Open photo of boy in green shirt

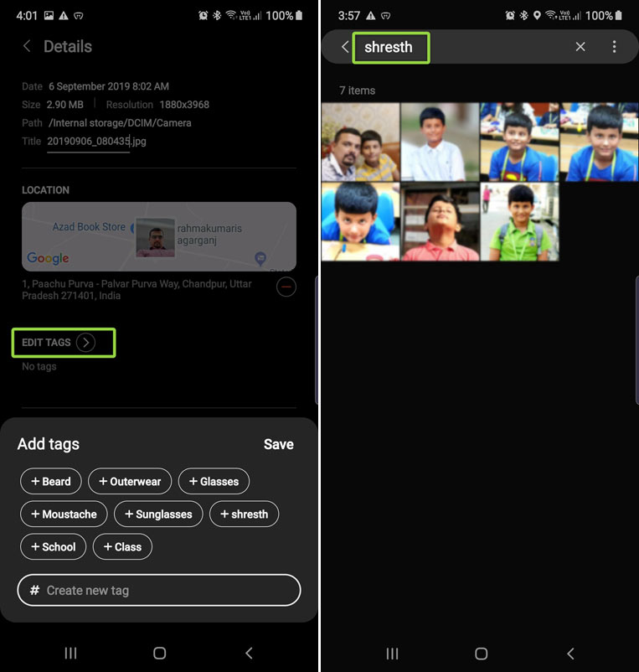pos(519,221)
